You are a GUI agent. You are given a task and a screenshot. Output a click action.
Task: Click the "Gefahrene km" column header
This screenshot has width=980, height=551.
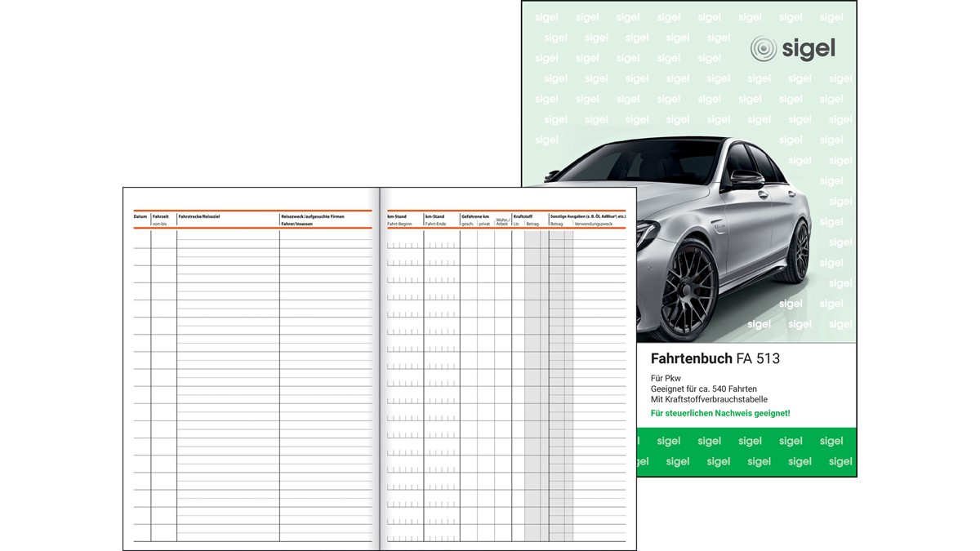474,216
